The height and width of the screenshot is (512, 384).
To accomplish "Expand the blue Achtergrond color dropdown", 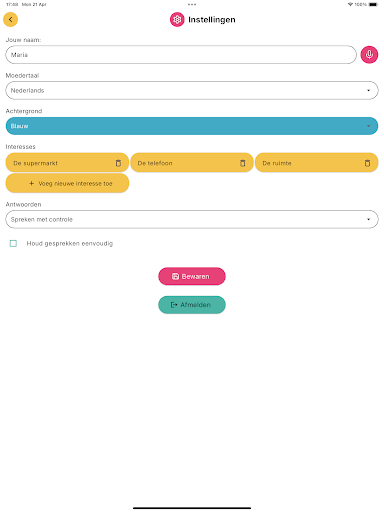I will tap(192, 126).
